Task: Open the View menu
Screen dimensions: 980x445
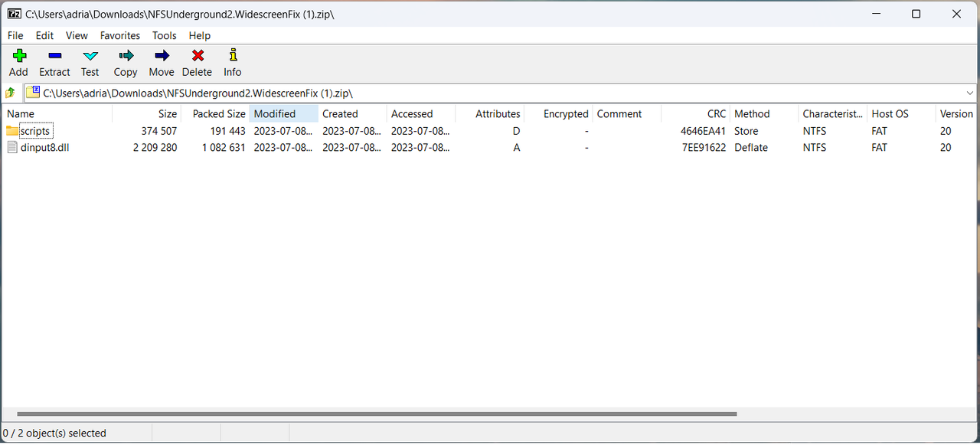Action: pyautogui.click(x=77, y=35)
